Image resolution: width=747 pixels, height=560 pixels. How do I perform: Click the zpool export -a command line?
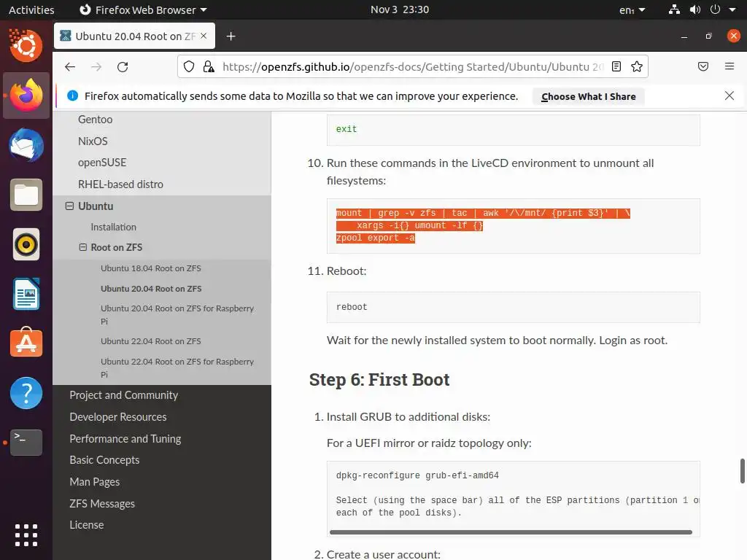tap(376, 238)
